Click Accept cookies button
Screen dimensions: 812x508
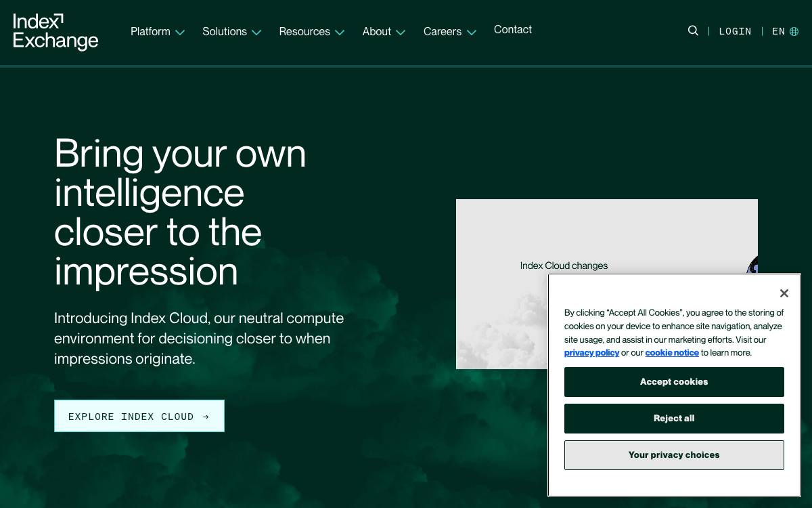click(674, 382)
